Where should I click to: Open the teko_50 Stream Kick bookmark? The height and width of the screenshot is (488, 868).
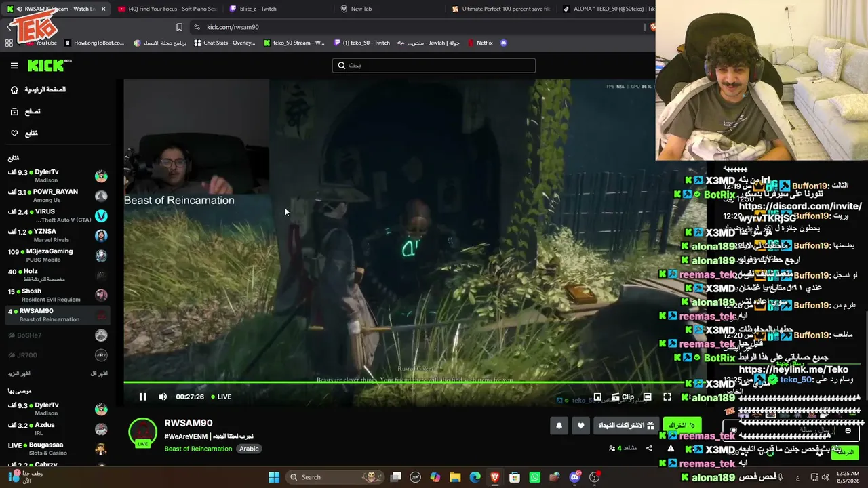(x=294, y=43)
